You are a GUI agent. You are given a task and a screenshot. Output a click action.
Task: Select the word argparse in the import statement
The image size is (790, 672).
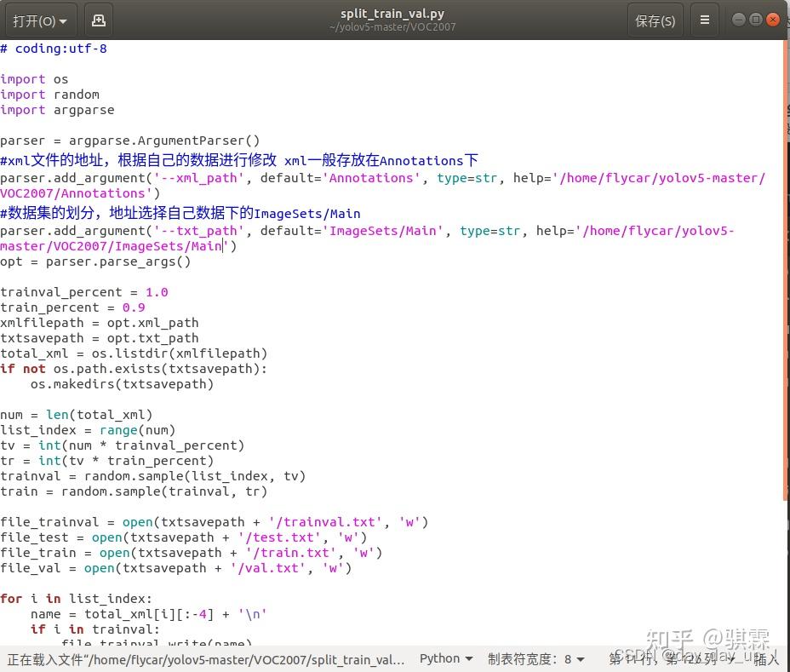click(83, 110)
